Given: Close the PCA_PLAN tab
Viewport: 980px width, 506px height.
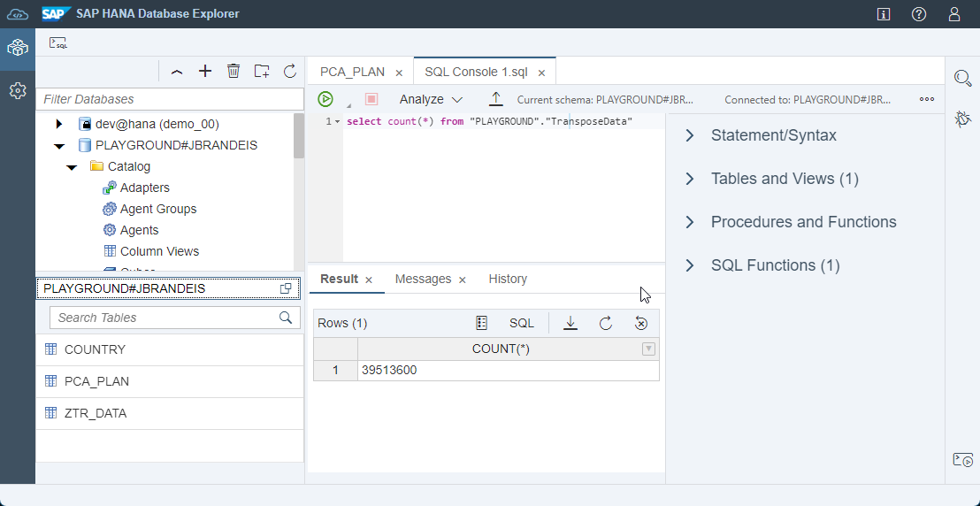Looking at the screenshot, I should (399, 73).
